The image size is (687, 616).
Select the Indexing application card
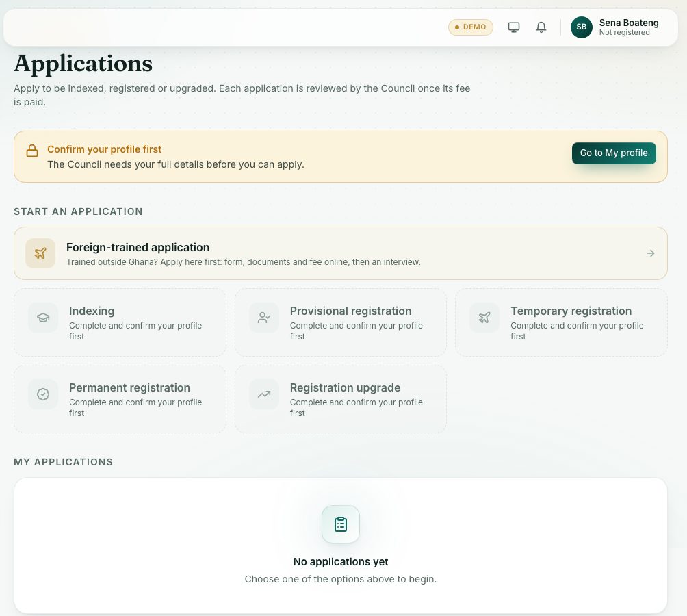pos(120,322)
